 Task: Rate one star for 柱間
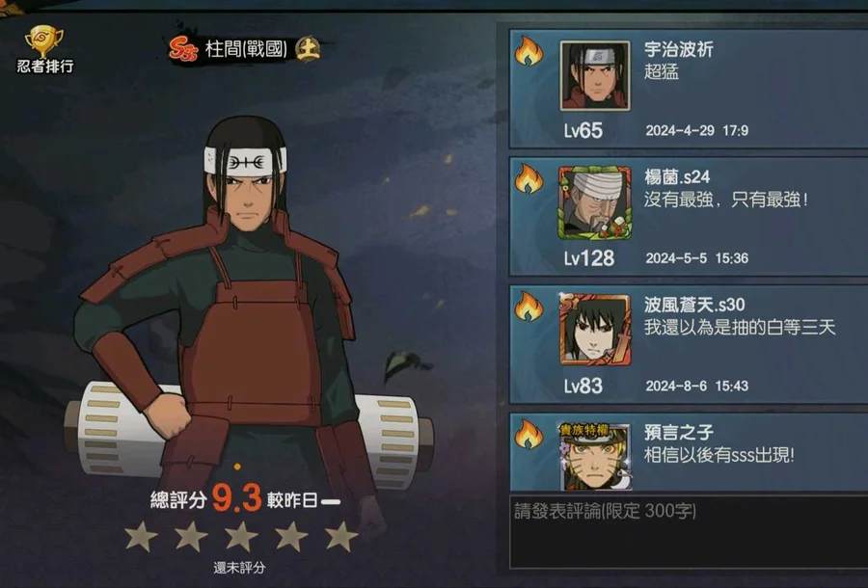coord(141,537)
